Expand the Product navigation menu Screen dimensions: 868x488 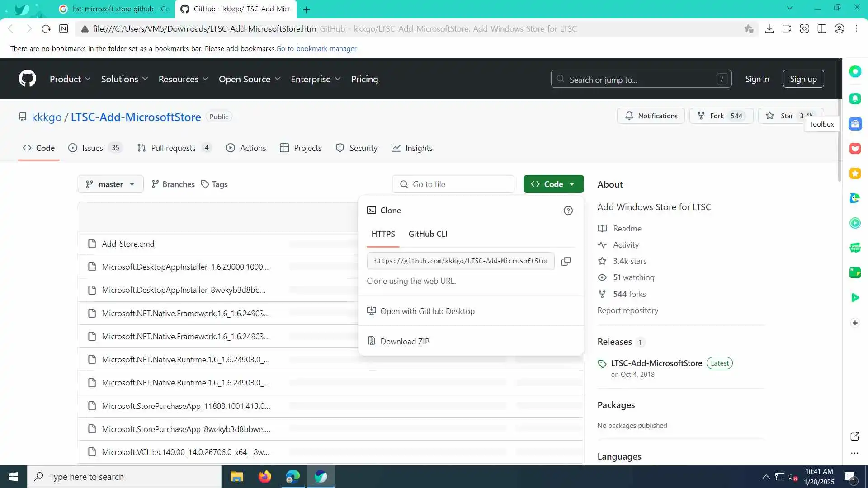pos(70,79)
